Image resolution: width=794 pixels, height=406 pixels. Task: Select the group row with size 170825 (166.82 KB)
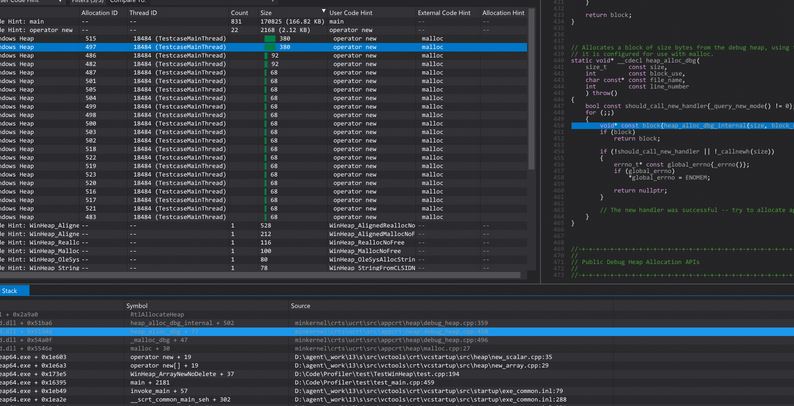(x=263, y=22)
